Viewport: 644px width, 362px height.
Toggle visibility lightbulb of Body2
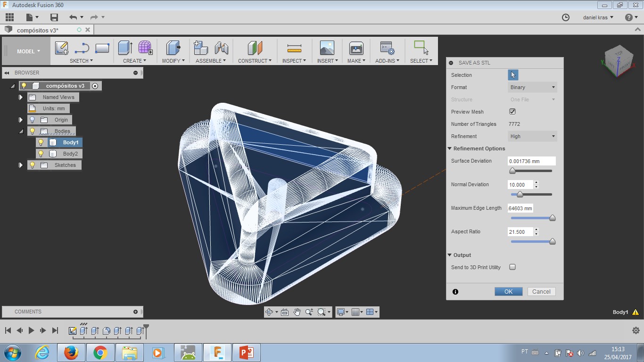coord(41,154)
